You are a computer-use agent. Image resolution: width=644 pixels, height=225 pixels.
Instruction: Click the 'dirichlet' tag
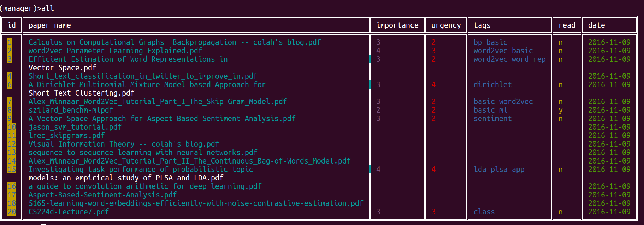point(492,85)
